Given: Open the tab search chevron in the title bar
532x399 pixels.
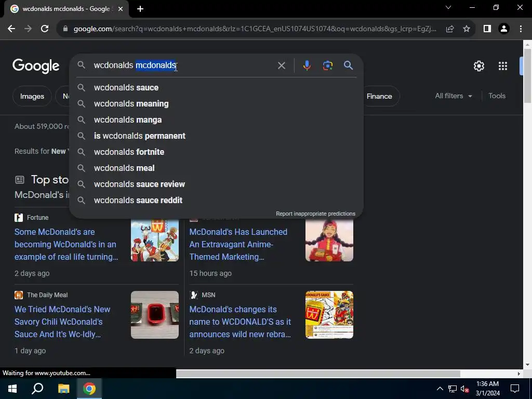Looking at the screenshot, I should 448,7.
